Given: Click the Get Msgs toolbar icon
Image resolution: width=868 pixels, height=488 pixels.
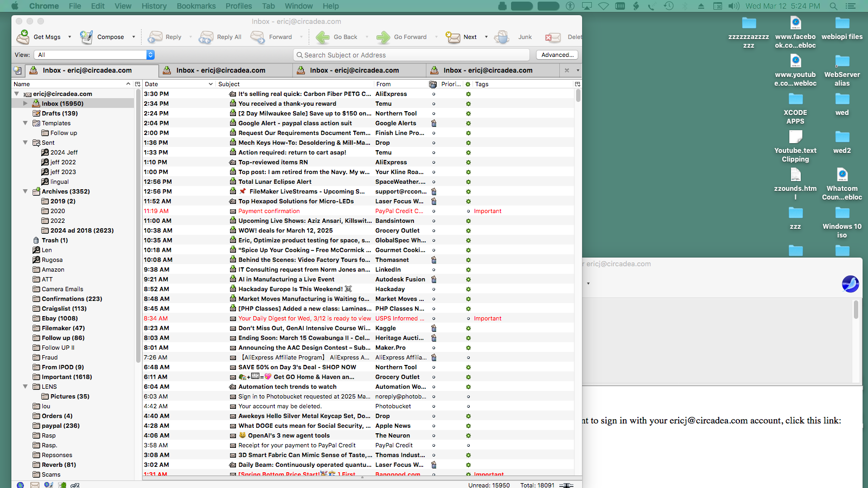Looking at the screenshot, I should coord(23,37).
